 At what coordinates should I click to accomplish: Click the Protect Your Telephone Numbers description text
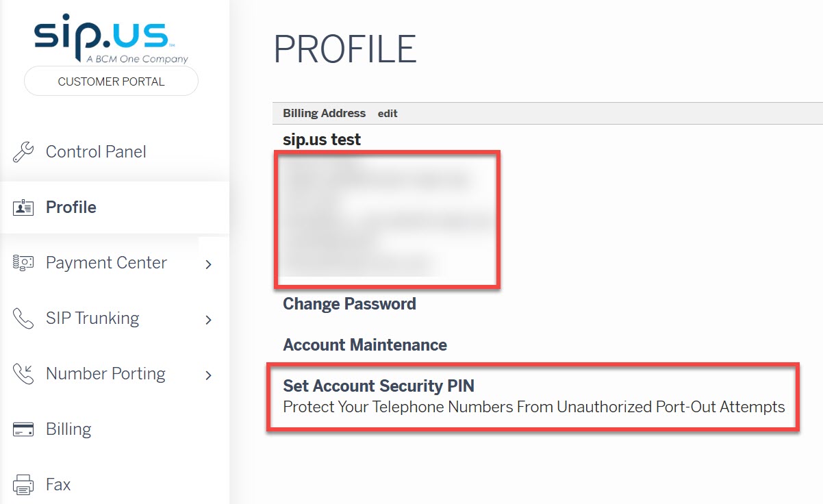pos(534,407)
